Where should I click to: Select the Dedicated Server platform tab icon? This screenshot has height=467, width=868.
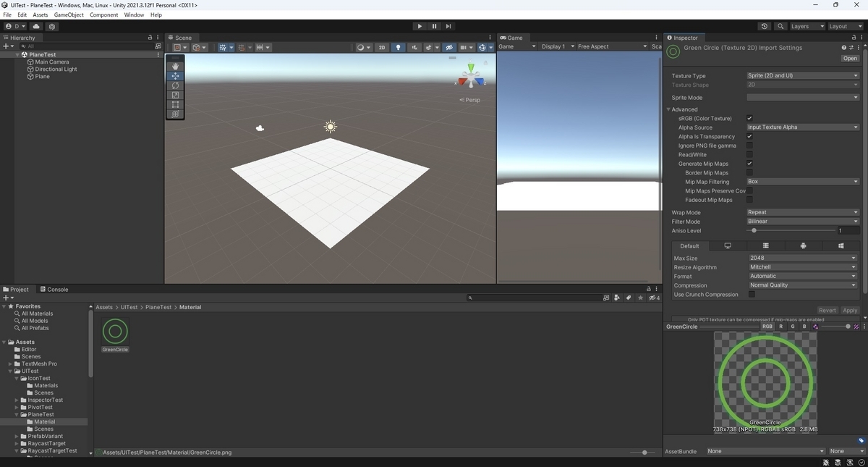tap(766, 246)
